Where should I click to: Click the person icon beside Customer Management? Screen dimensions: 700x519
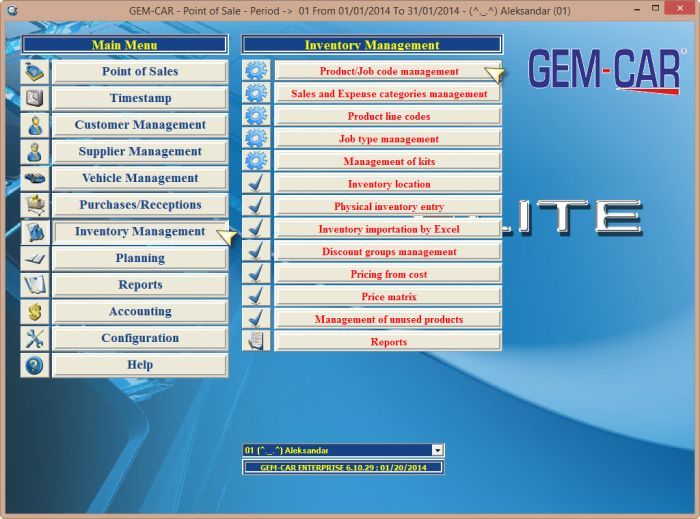[35, 125]
